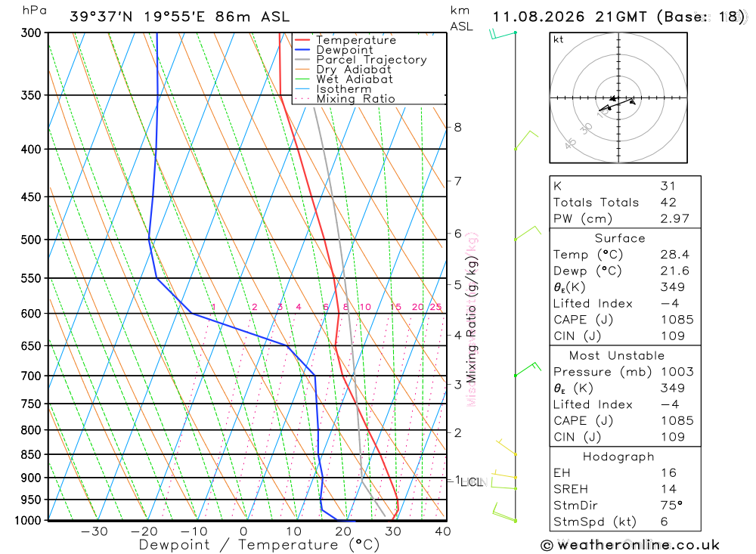The width and height of the screenshot is (756, 554).
Task: Click the hPa unit label
Action: coord(34,11)
